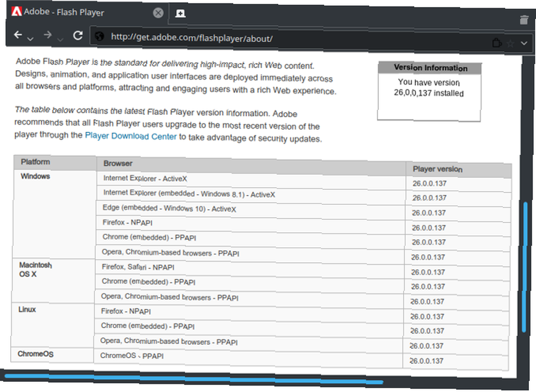Click Linux "Firefox - NPAPI" row
Image resolution: width=536 pixels, height=392 pixels.
(249, 314)
